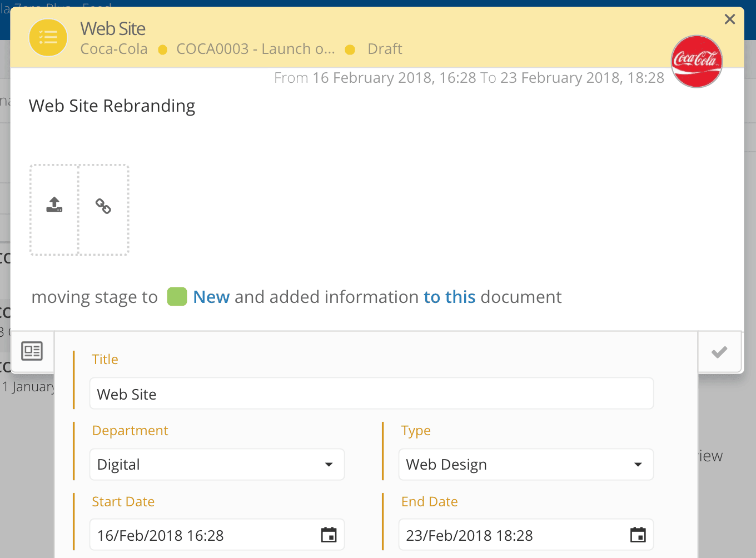
Task: Click the Draft status label
Action: click(385, 49)
